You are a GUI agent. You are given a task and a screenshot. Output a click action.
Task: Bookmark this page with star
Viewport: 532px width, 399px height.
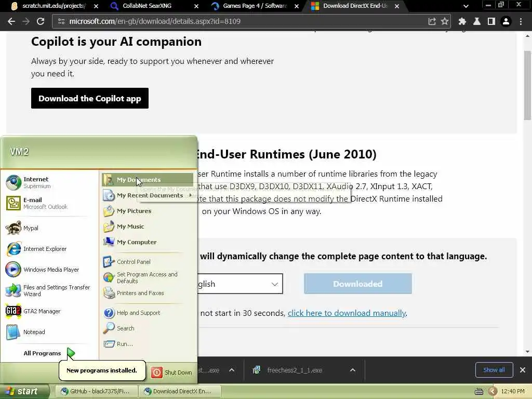(x=445, y=21)
